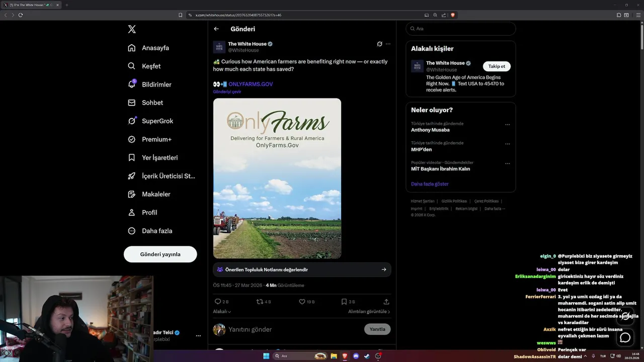Open Premium+ from sidebar
This screenshot has width=644, height=362.
click(x=149, y=139)
